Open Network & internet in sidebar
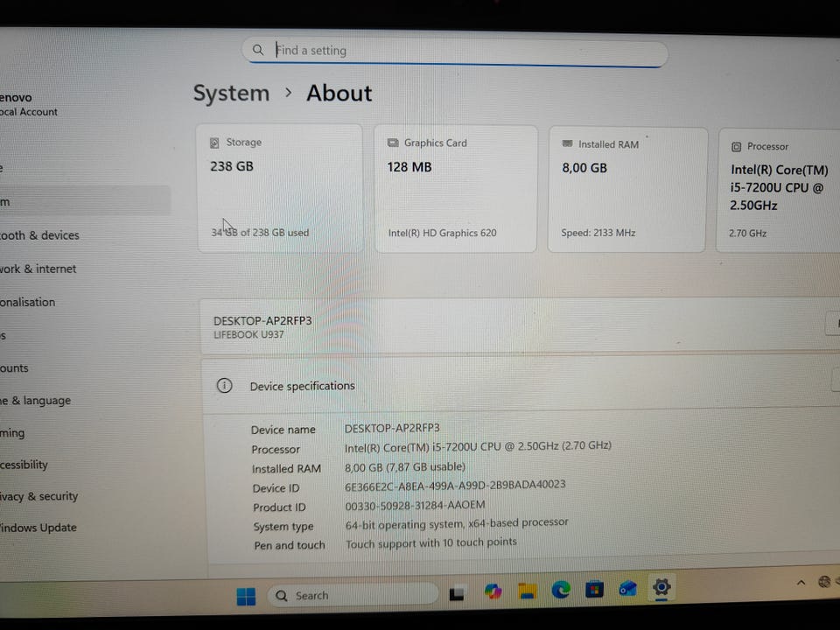This screenshot has width=840, height=630. click(x=38, y=269)
